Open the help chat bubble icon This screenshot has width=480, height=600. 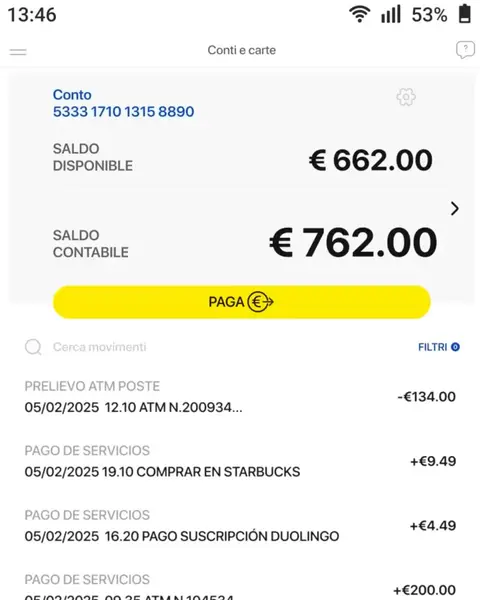(x=465, y=50)
